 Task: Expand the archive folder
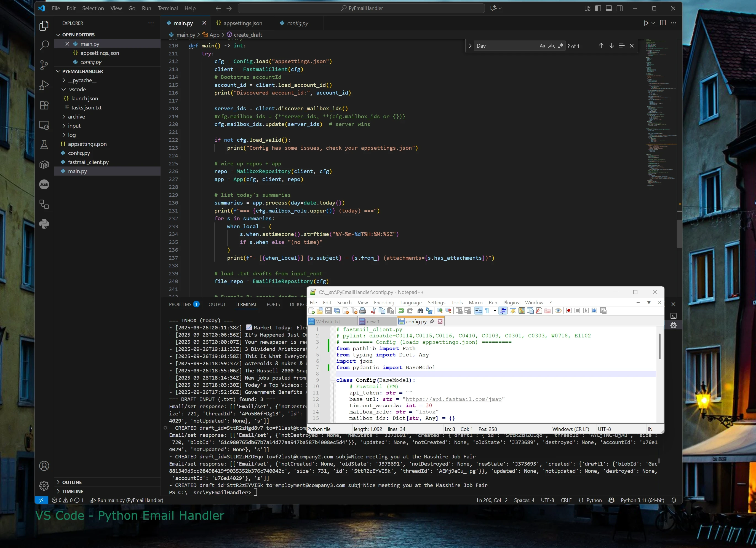[76, 117]
